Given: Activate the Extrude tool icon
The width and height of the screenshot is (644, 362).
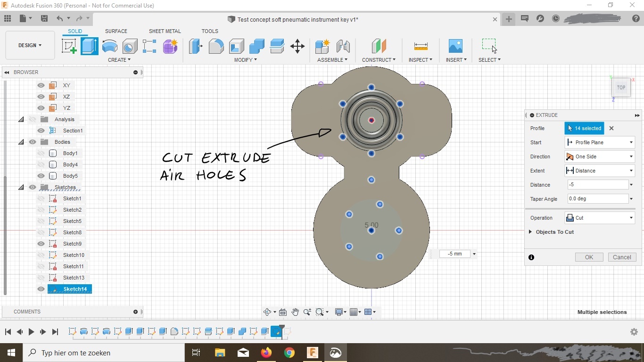Looking at the screenshot, I should tap(89, 46).
